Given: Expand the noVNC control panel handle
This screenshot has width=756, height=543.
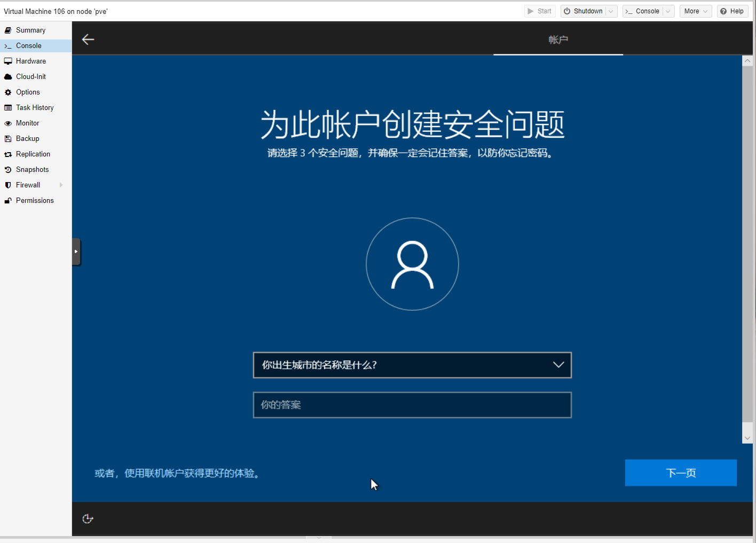Looking at the screenshot, I should pyautogui.click(x=76, y=251).
